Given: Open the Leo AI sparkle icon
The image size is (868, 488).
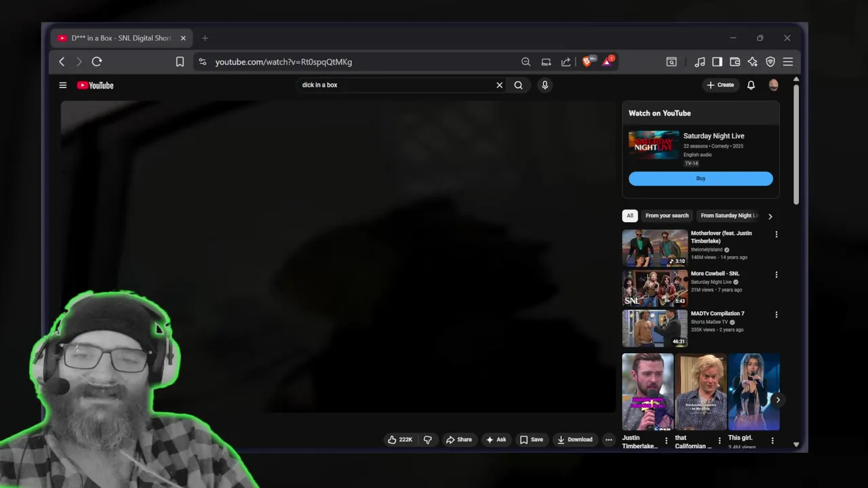Looking at the screenshot, I should (x=753, y=62).
